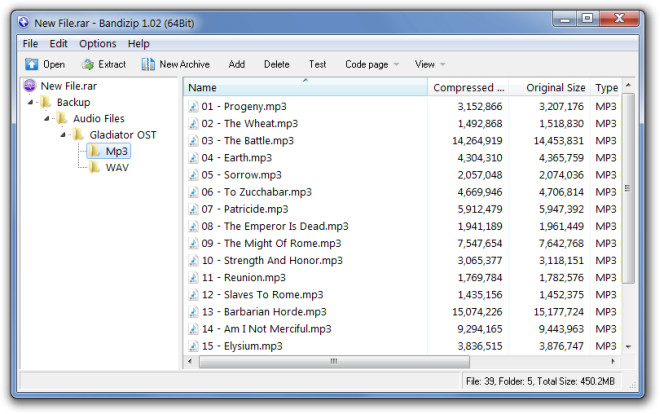
Task: Click the horizontal scrollbar right arrow
Action: click(x=613, y=361)
